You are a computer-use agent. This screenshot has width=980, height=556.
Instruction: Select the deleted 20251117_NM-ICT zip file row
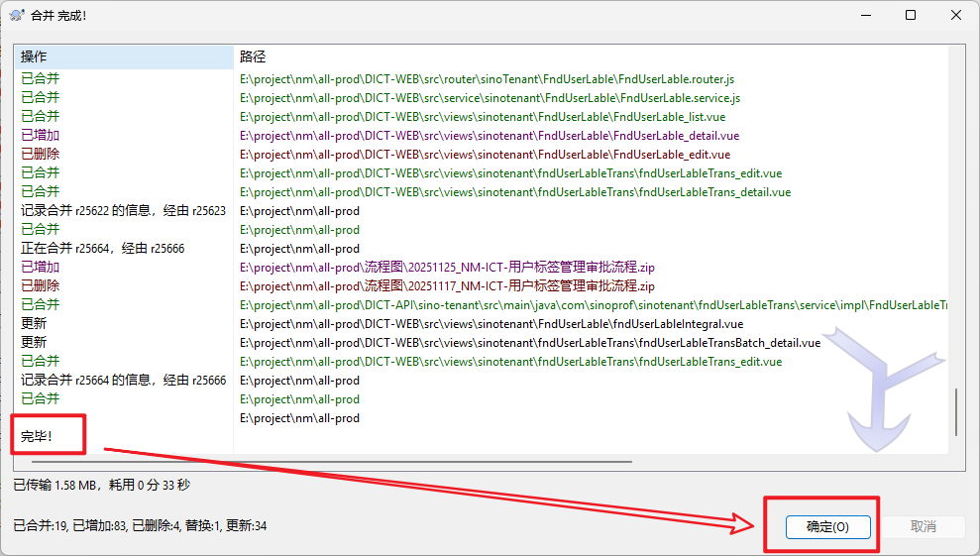tap(447, 286)
